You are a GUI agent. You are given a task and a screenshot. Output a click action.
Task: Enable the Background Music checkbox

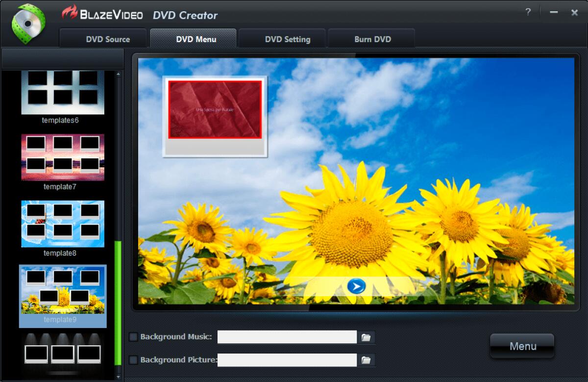132,337
